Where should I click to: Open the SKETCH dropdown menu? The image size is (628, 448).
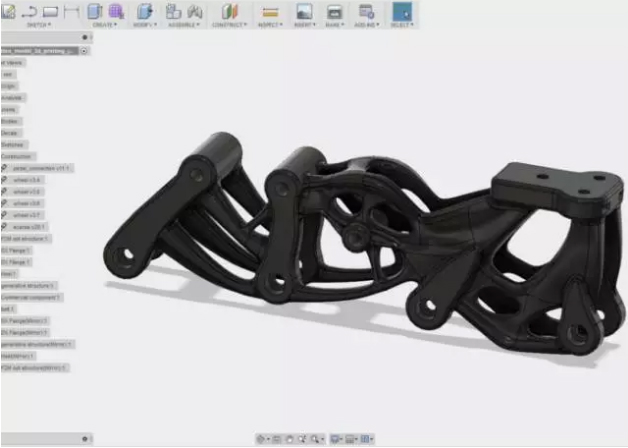click(x=39, y=24)
